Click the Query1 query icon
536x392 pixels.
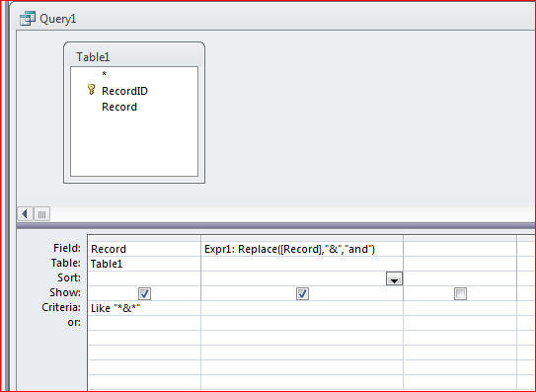(28, 19)
